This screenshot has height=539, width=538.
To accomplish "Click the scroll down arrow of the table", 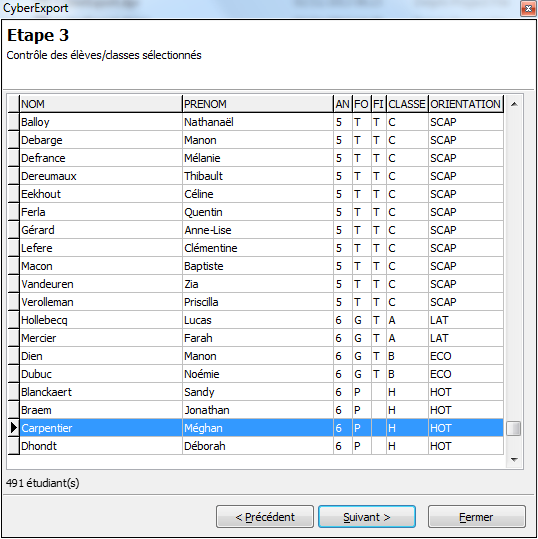I will [514, 459].
